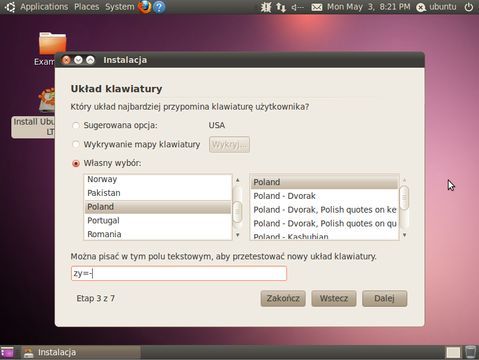Click country list scroll up arrow

coord(237,180)
